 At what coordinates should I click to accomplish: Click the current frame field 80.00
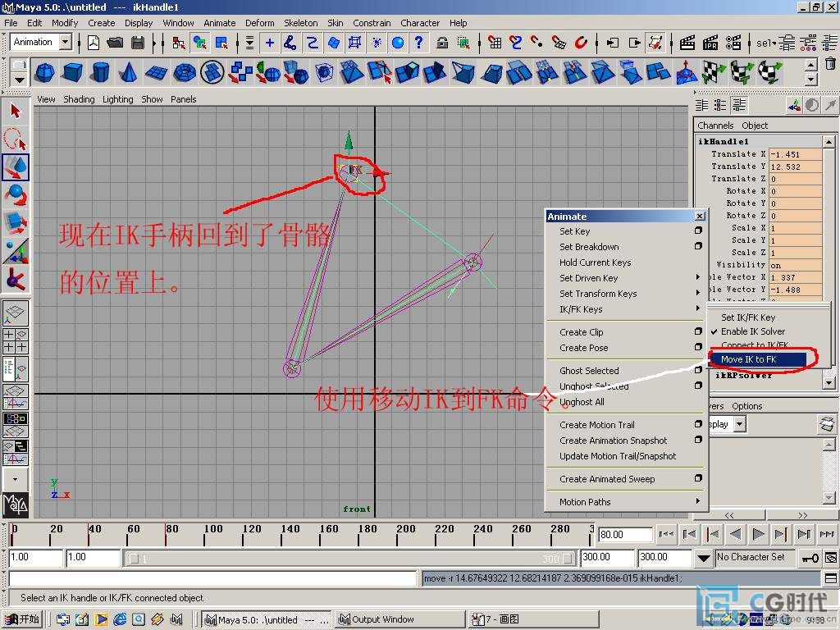pyautogui.click(x=625, y=535)
